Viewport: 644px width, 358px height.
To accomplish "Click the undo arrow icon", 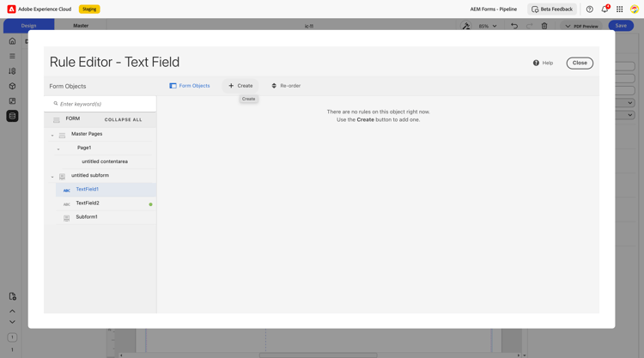I will point(514,26).
